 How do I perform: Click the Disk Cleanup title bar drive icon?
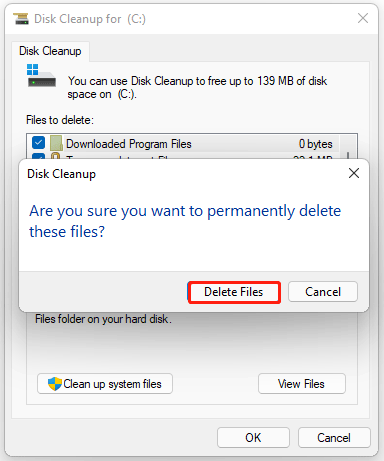tap(21, 19)
